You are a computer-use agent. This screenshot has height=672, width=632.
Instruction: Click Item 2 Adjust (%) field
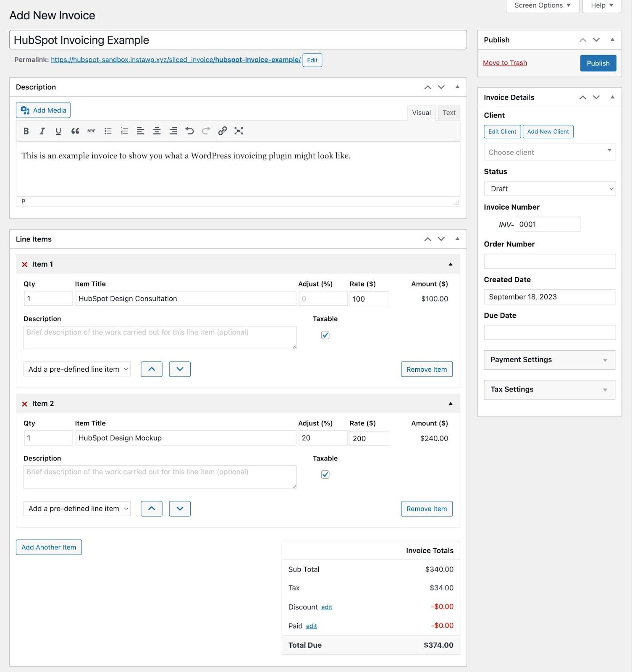click(x=323, y=438)
